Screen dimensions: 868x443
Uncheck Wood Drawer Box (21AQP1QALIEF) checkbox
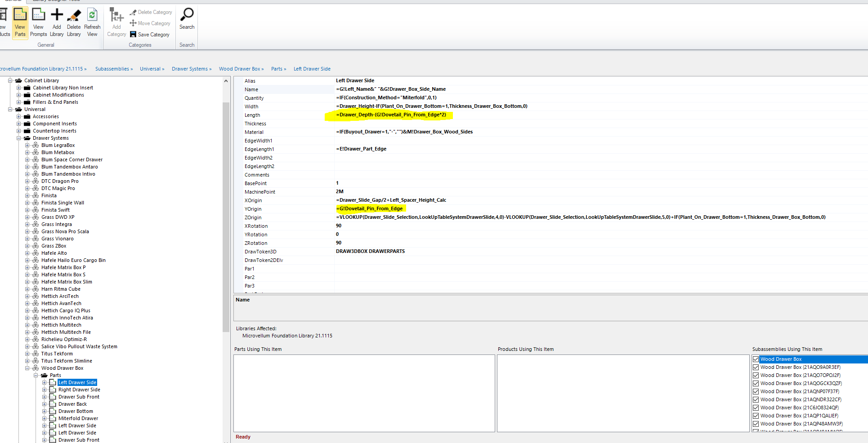tap(756, 416)
